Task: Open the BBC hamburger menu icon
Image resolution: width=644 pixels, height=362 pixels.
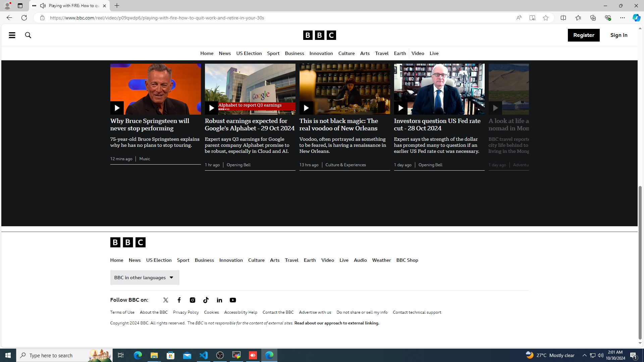Action: 12,35
